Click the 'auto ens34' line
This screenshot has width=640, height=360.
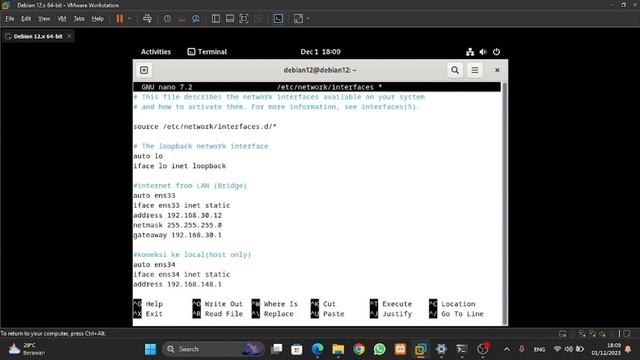coord(154,264)
